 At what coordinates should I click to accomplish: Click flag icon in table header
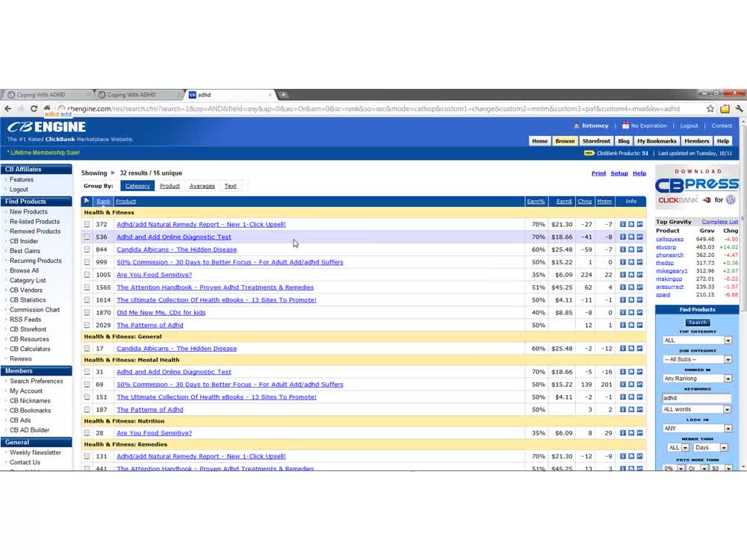[87, 201]
